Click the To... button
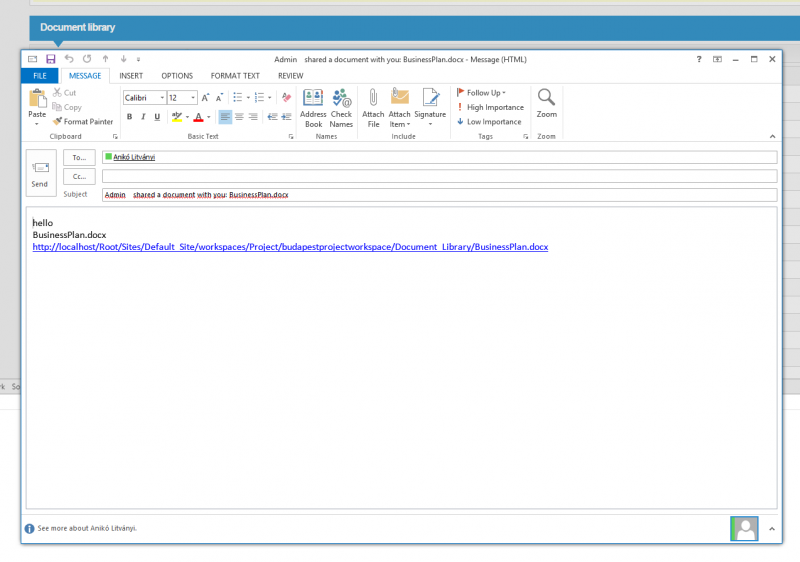Image resolution: width=800 pixels, height=562 pixels. point(79,158)
